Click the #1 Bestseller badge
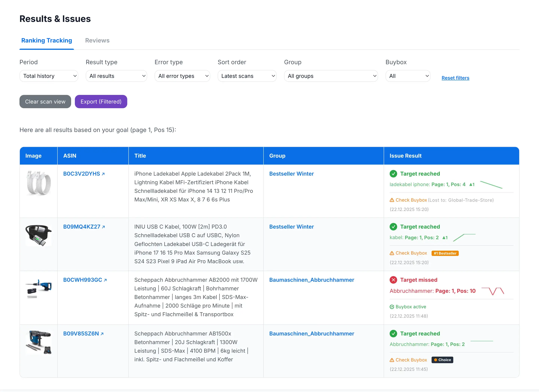 (x=445, y=253)
